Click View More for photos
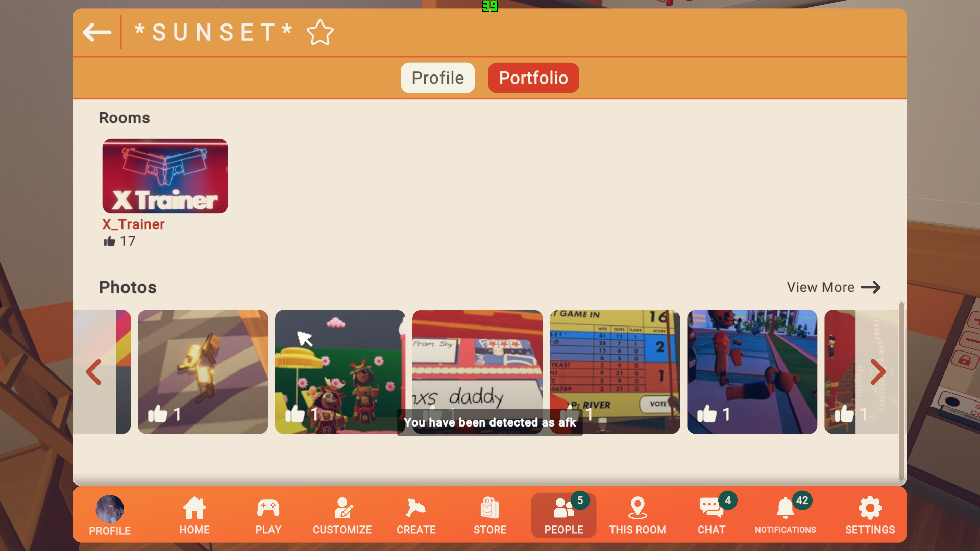980x551 pixels. point(834,287)
